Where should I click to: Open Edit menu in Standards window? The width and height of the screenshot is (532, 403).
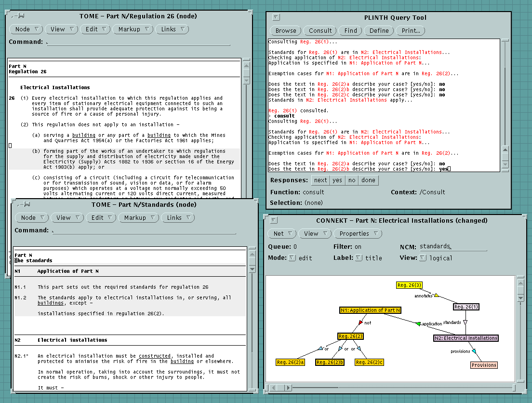tap(101, 217)
